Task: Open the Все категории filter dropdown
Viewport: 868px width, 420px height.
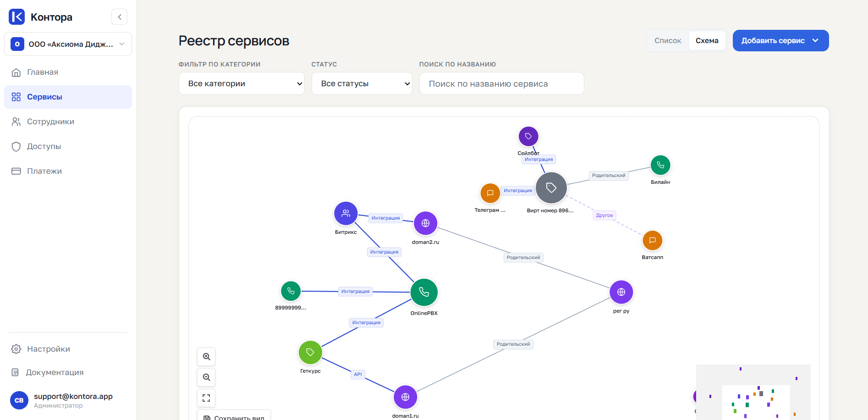Action: click(242, 83)
